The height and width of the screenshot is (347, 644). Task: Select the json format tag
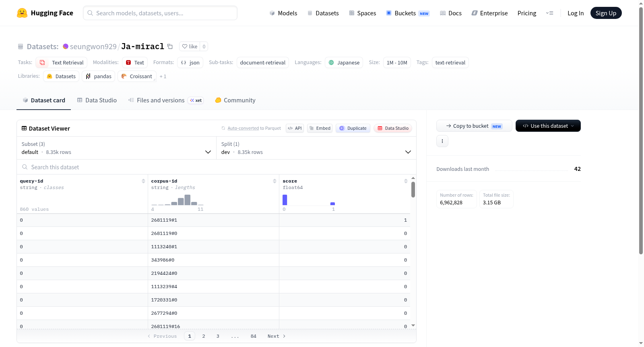pos(190,62)
